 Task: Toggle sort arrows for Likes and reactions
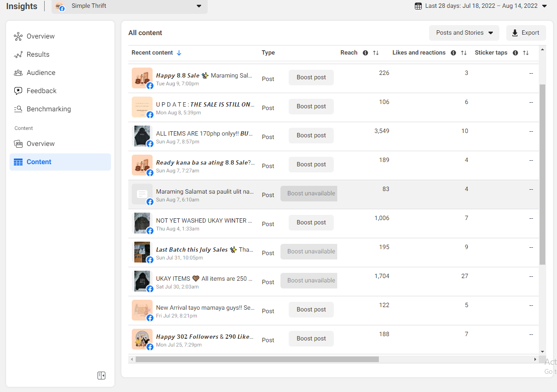464,53
